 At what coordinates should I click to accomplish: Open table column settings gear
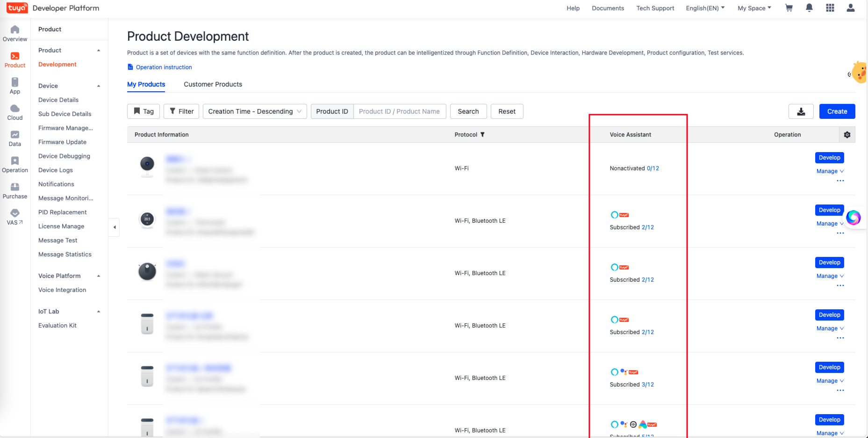[x=847, y=135]
